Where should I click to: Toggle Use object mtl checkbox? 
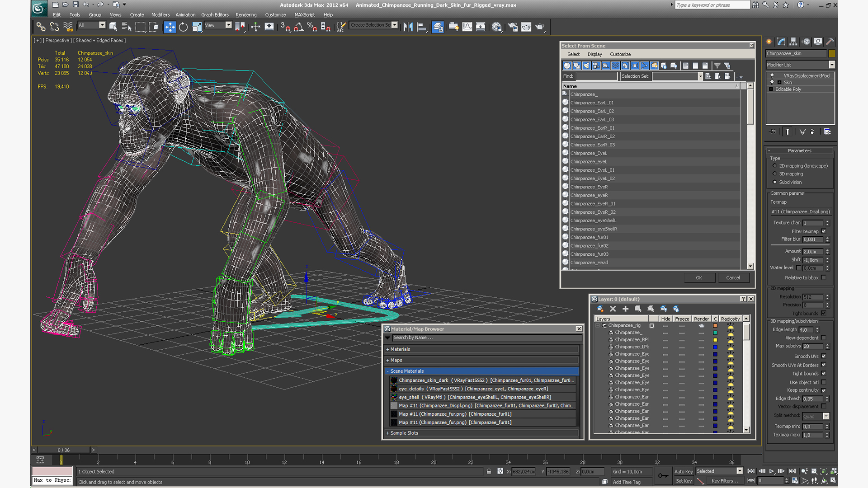pyautogui.click(x=824, y=382)
